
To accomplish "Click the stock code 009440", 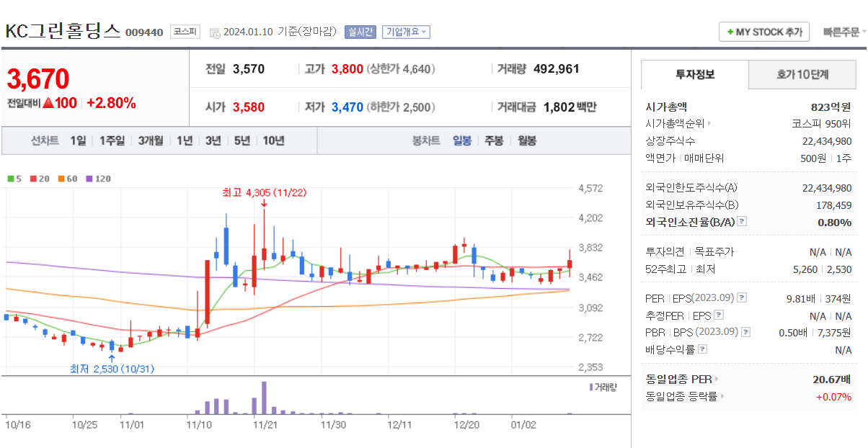I will tap(144, 32).
